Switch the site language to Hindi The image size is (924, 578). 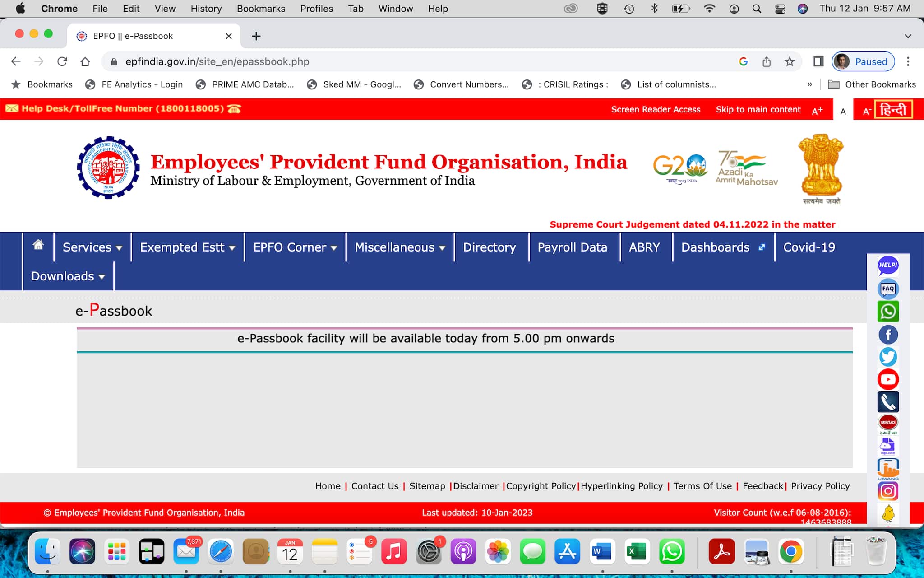893,110
